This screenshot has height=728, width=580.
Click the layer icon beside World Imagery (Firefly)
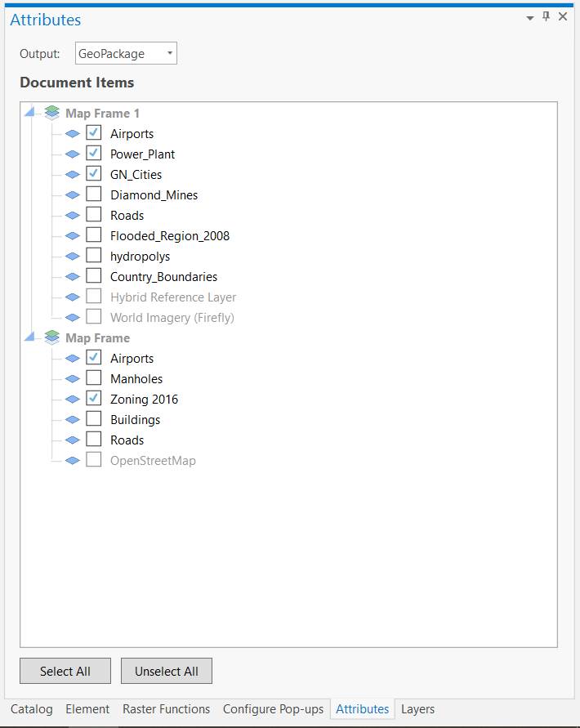click(73, 318)
